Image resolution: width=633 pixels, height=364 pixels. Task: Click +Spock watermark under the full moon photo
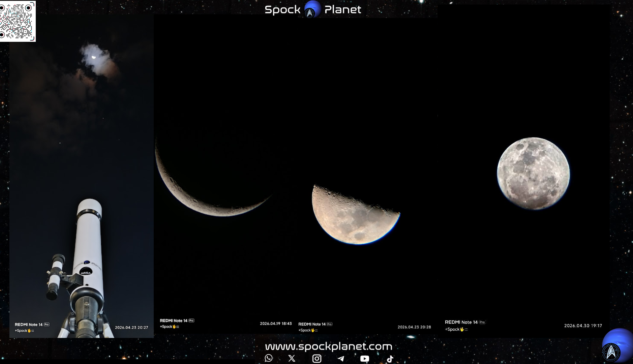point(456,329)
